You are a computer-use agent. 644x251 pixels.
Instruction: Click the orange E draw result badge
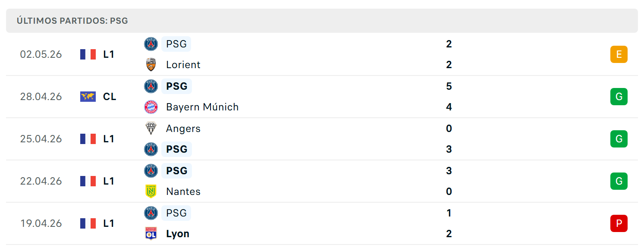tap(619, 54)
